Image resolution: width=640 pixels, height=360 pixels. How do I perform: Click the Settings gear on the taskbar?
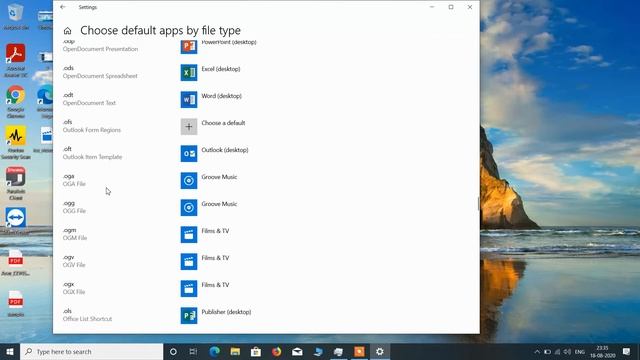(380, 351)
